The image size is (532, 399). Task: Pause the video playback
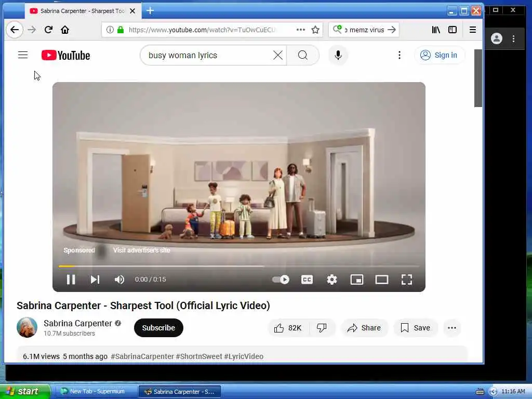point(71,280)
